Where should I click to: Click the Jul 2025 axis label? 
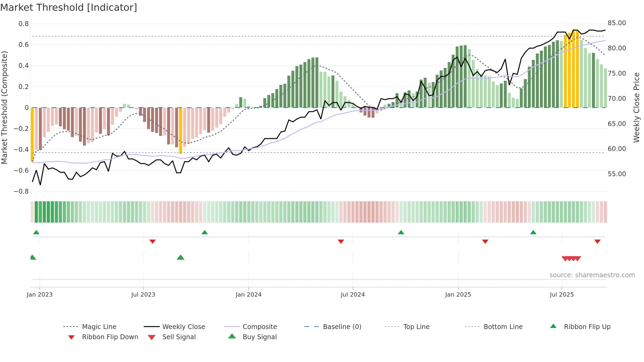point(562,294)
